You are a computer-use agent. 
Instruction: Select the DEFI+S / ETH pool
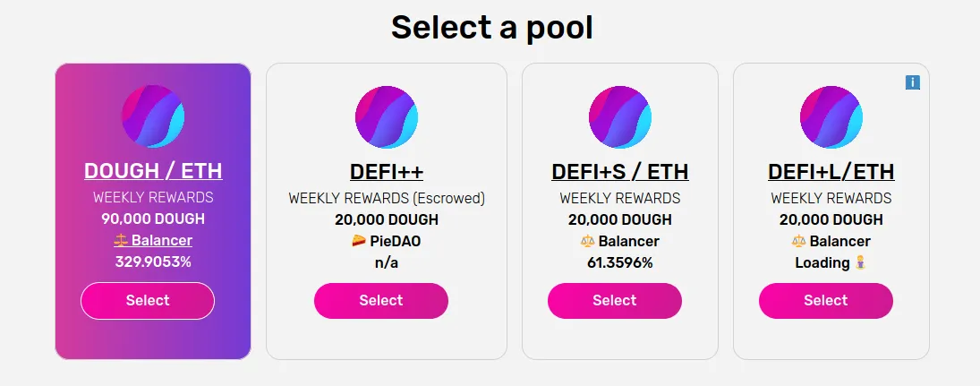click(615, 300)
